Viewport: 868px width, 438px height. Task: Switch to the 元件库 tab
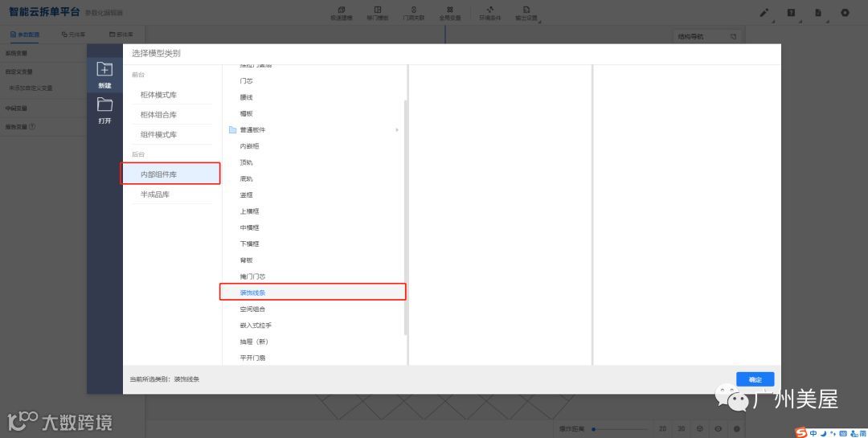point(74,35)
